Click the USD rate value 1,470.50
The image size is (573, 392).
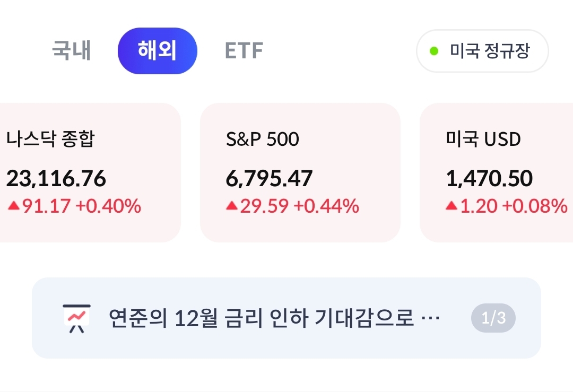click(489, 179)
